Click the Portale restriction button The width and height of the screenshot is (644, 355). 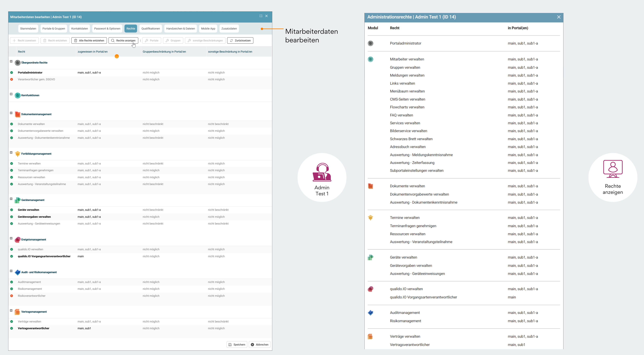151,41
